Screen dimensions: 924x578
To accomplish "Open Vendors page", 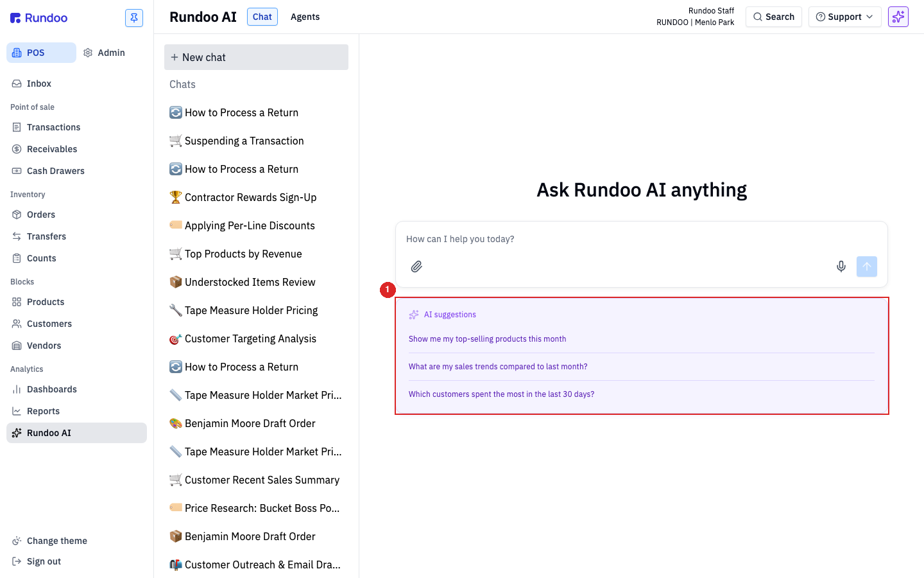I will coord(77,346).
